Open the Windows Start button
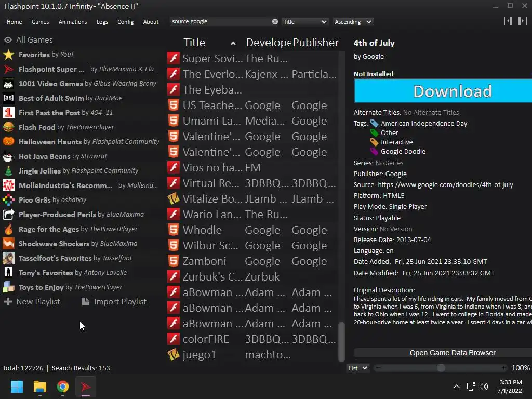The width and height of the screenshot is (532, 399). pos(17,387)
